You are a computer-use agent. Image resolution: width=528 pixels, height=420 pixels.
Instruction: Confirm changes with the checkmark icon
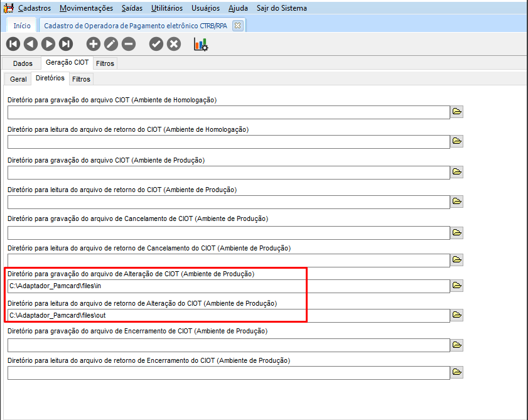tap(156, 44)
